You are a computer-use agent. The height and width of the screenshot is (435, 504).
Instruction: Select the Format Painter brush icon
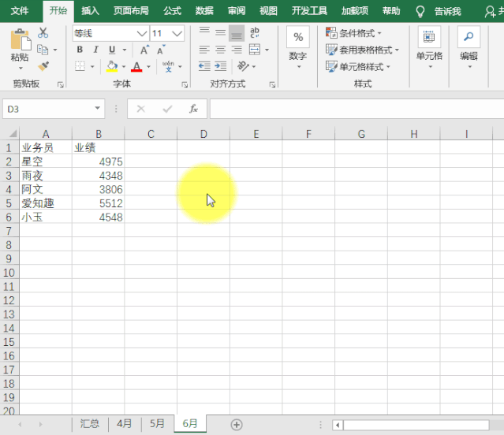(x=43, y=66)
